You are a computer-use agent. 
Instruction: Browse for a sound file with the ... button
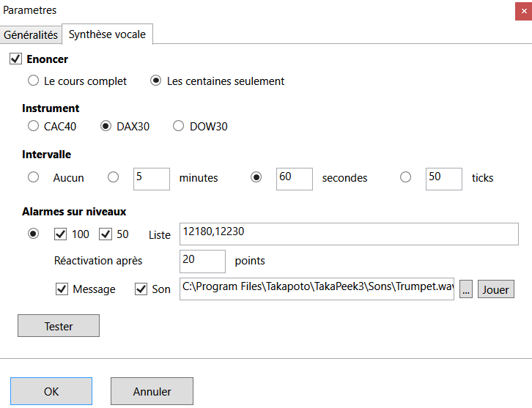pyautogui.click(x=466, y=289)
